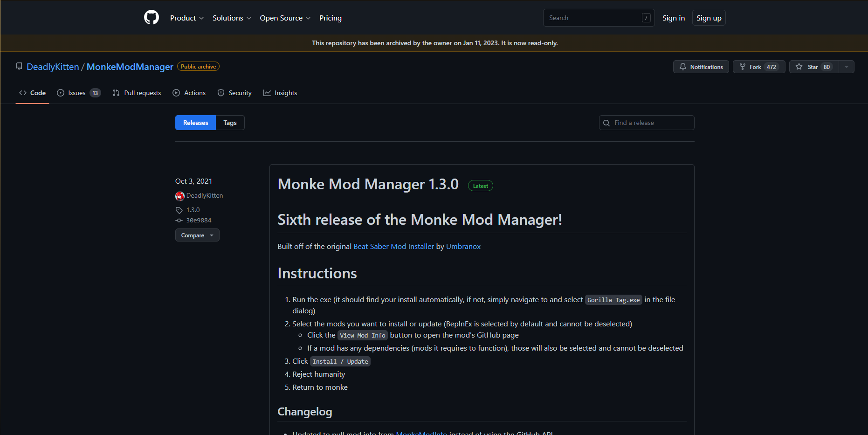Click the Notifications bell button

coord(701,67)
